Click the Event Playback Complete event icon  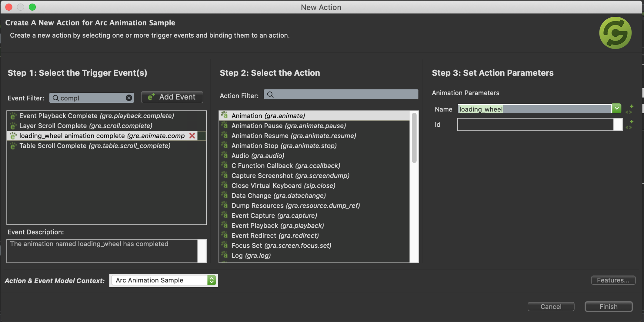click(x=13, y=116)
